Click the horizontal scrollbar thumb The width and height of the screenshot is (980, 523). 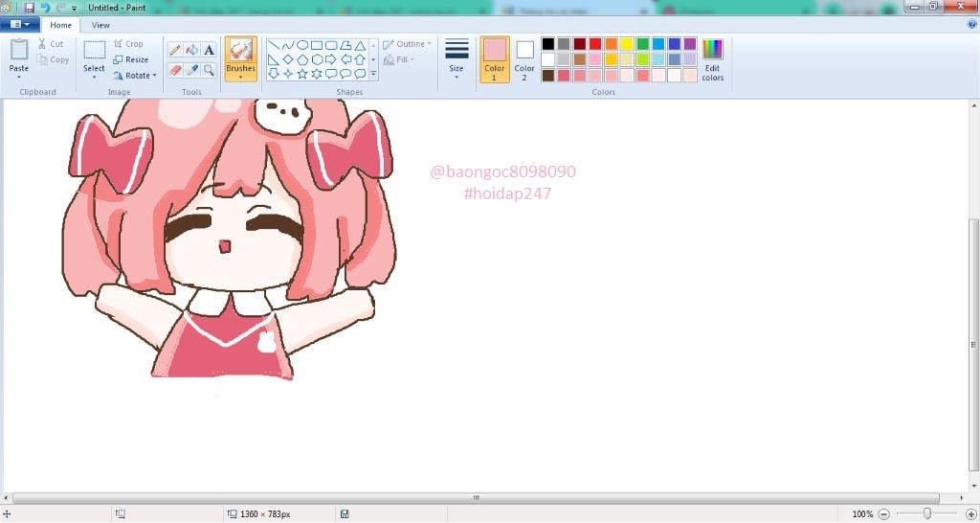[476, 499]
